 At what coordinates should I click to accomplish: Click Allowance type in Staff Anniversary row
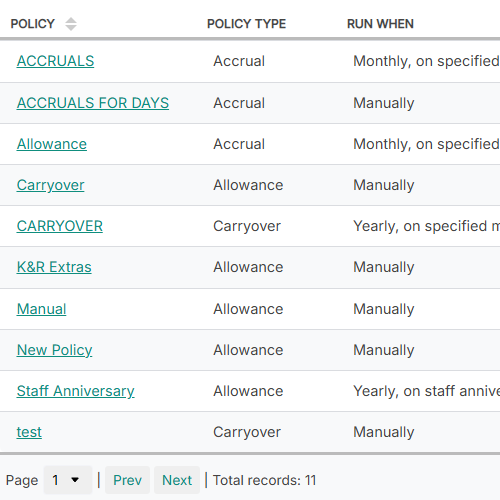[x=248, y=391]
